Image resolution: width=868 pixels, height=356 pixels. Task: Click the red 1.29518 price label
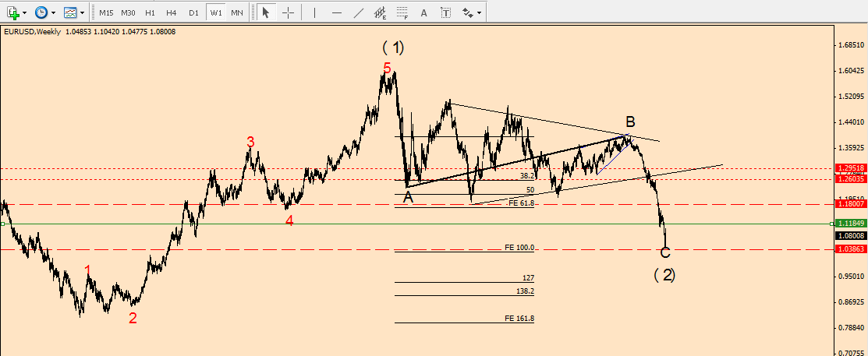(850, 167)
